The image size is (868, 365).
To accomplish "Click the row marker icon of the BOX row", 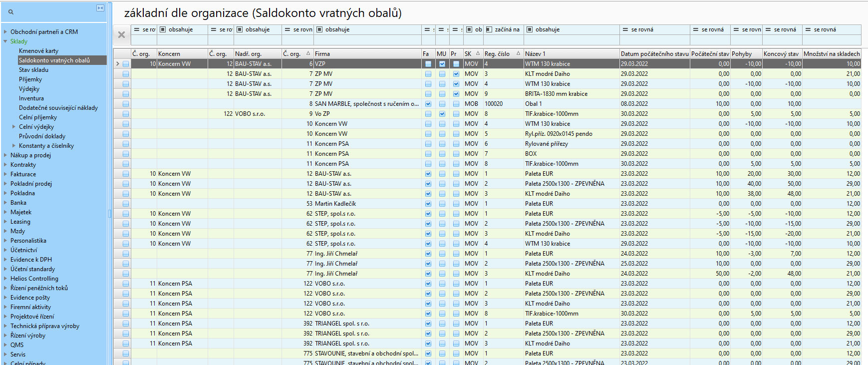I will click(x=125, y=154).
